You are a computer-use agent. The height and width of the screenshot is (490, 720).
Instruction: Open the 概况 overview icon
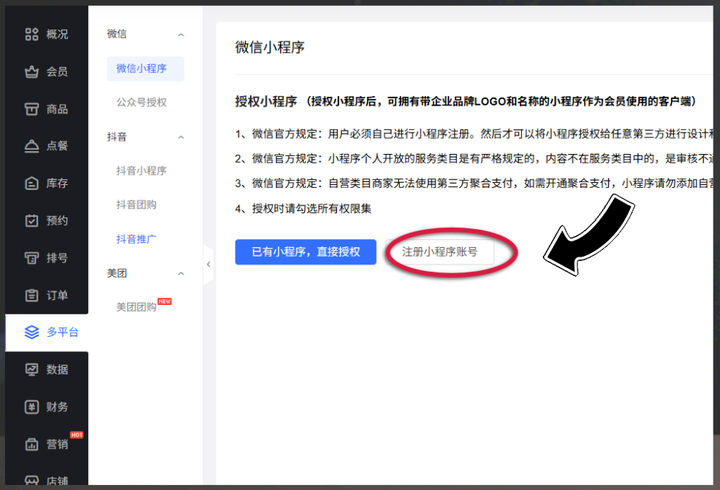tap(32, 34)
